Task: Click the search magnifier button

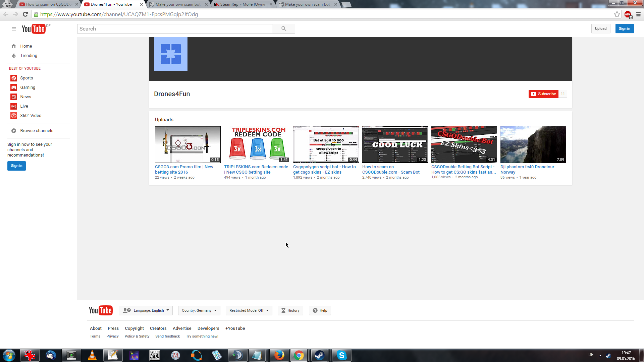Action: click(x=284, y=29)
